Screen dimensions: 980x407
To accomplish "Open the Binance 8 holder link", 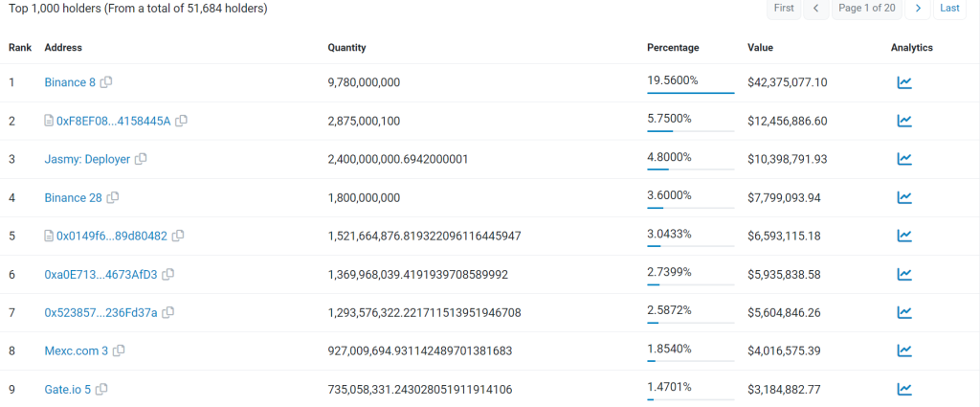I will tap(70, 82).
